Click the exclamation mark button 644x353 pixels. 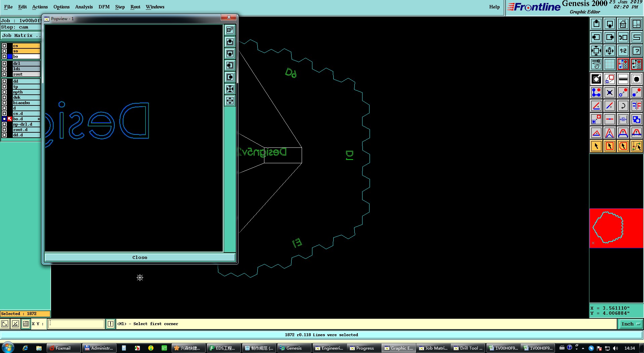tap(111, 324)
